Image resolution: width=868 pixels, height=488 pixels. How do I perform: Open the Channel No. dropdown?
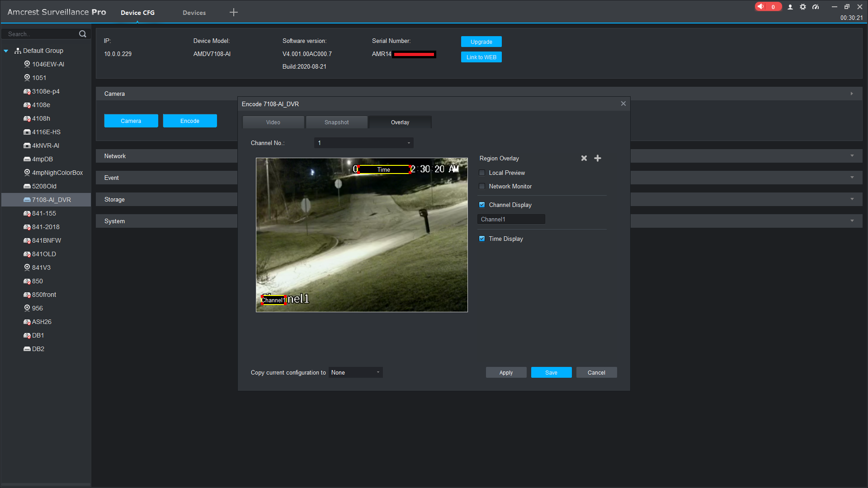[364, 143]
